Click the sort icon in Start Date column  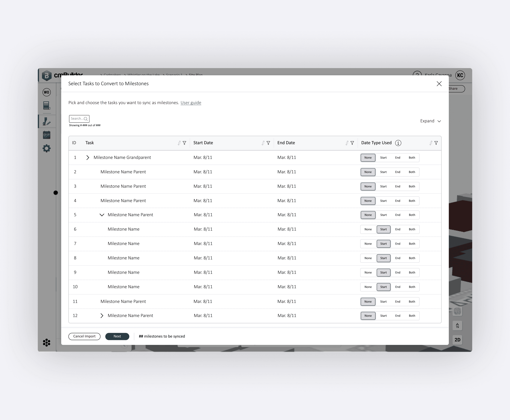[263, 143]
